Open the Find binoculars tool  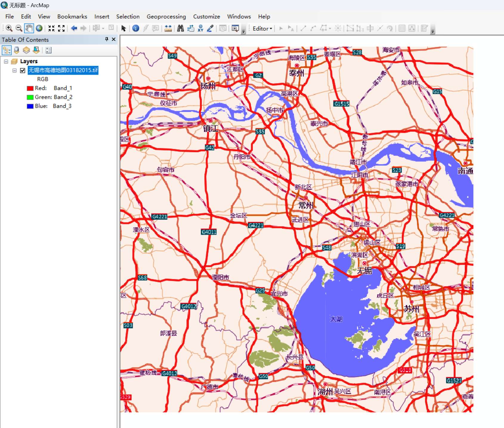(x=180, y=28)
